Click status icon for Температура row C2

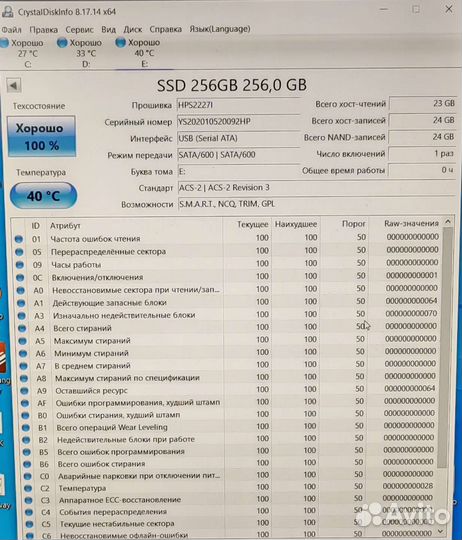pos(28,488)
